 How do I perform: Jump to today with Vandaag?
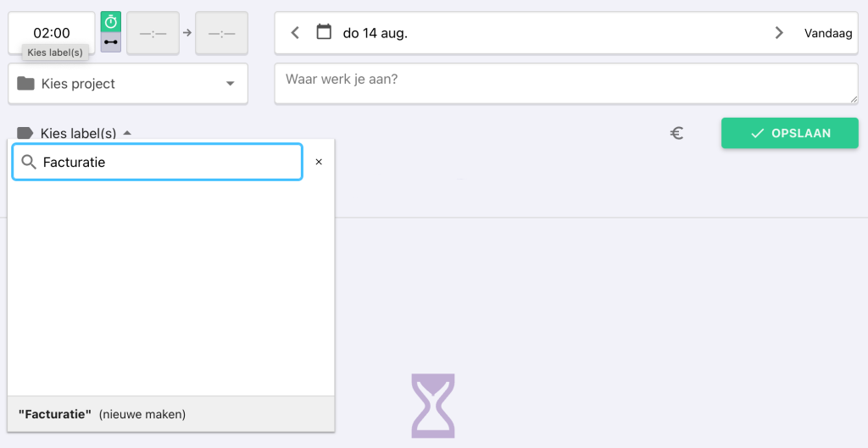pyautogui.click(x=828, y=33)
